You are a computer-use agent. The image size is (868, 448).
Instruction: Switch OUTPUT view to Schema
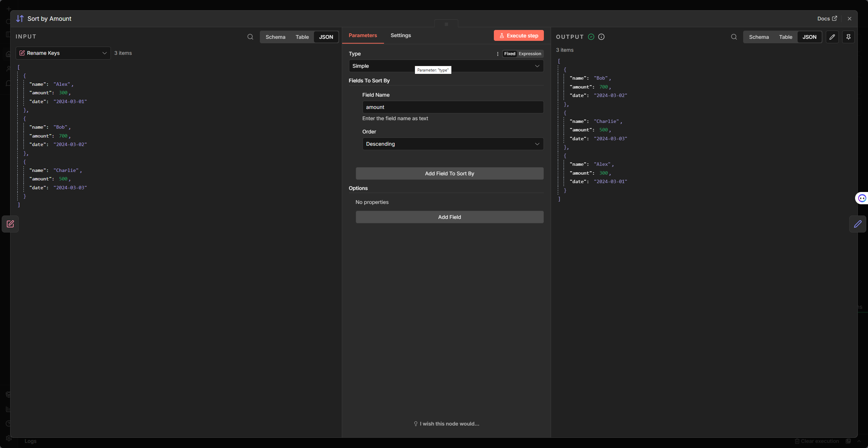[758, 37]
